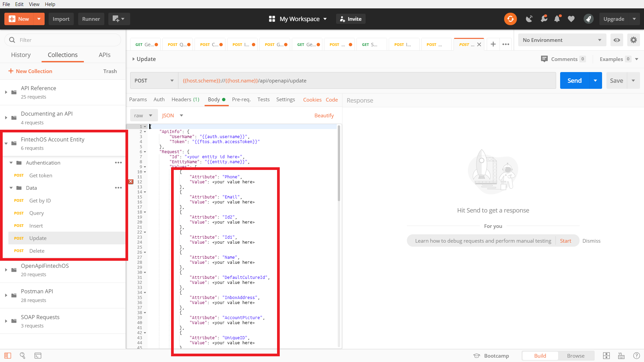Toggle the sidebar visibility icon bottom left

point(7,356)
